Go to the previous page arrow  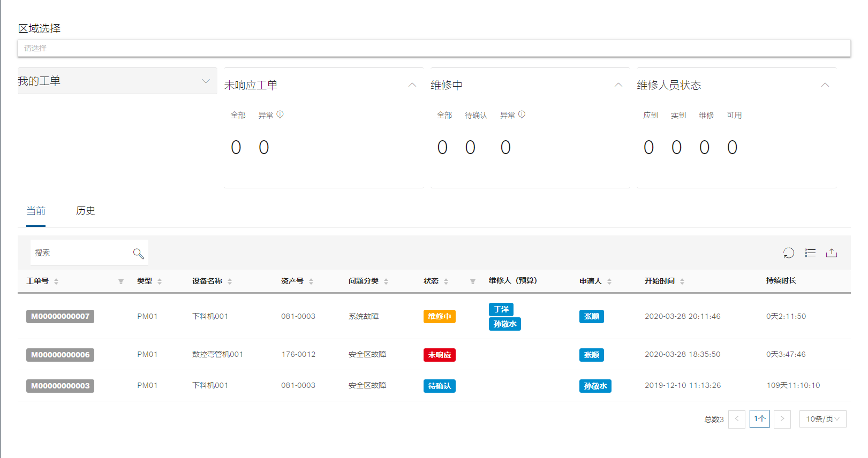tap(737, 419)
